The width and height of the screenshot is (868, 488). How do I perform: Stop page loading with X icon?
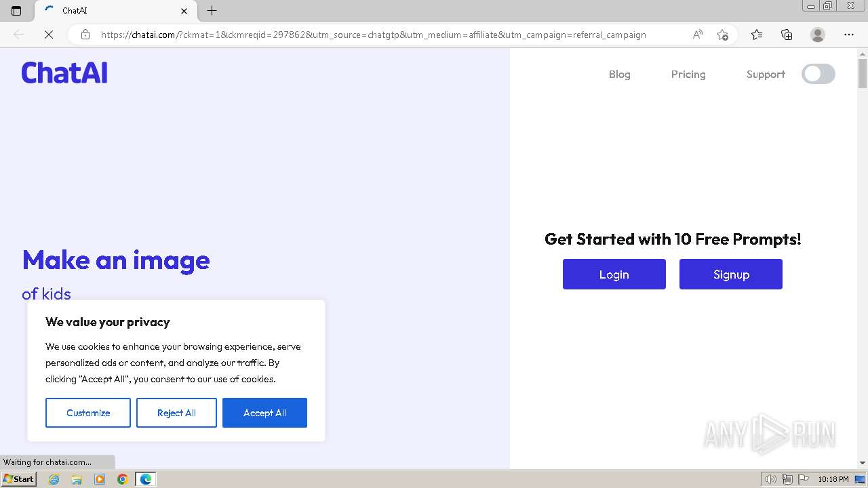[x=48, y=35]
